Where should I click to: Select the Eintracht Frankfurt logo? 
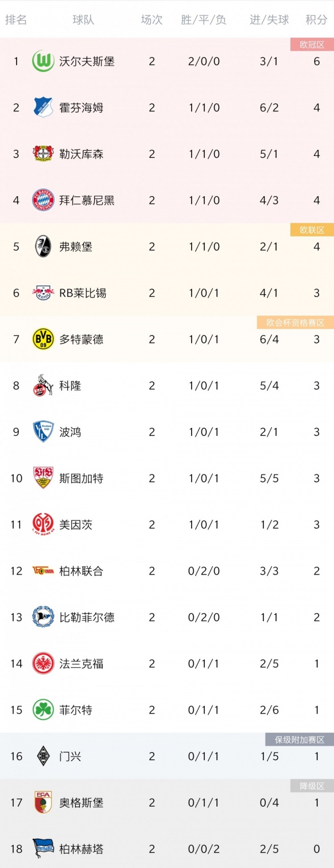click(43, 663)
